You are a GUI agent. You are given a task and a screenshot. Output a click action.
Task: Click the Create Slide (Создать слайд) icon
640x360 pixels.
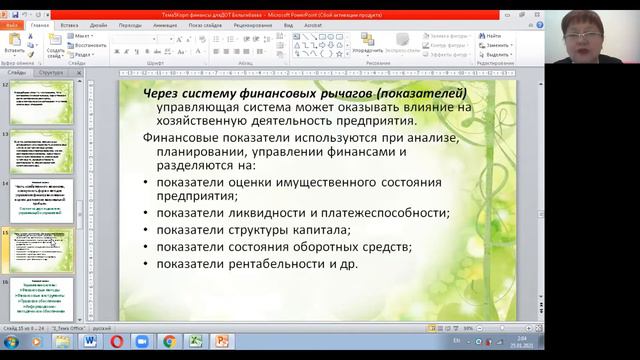[55, 40]
